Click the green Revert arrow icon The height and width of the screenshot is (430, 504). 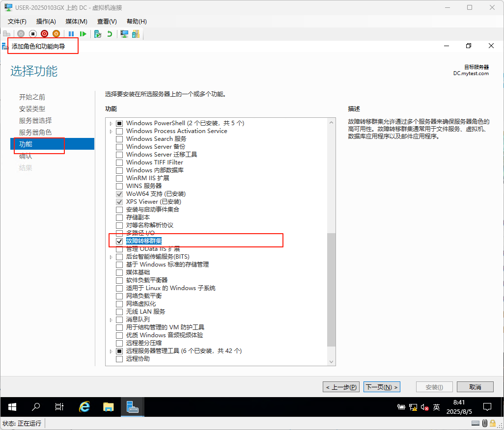click(110, 34)
